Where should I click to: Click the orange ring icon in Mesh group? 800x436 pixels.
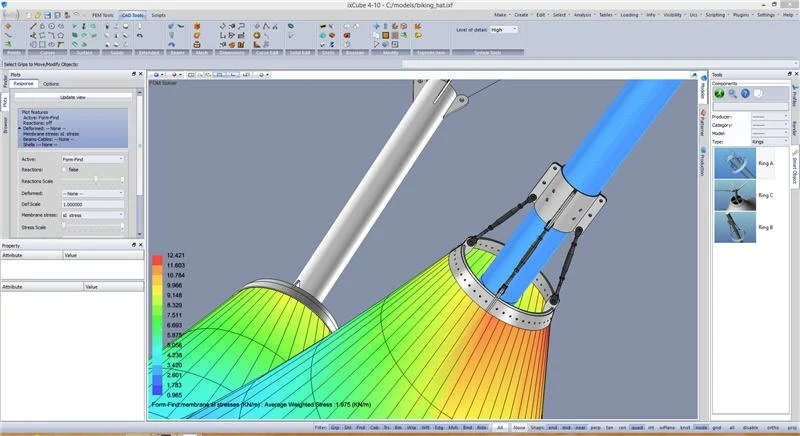tap(197, 36)
